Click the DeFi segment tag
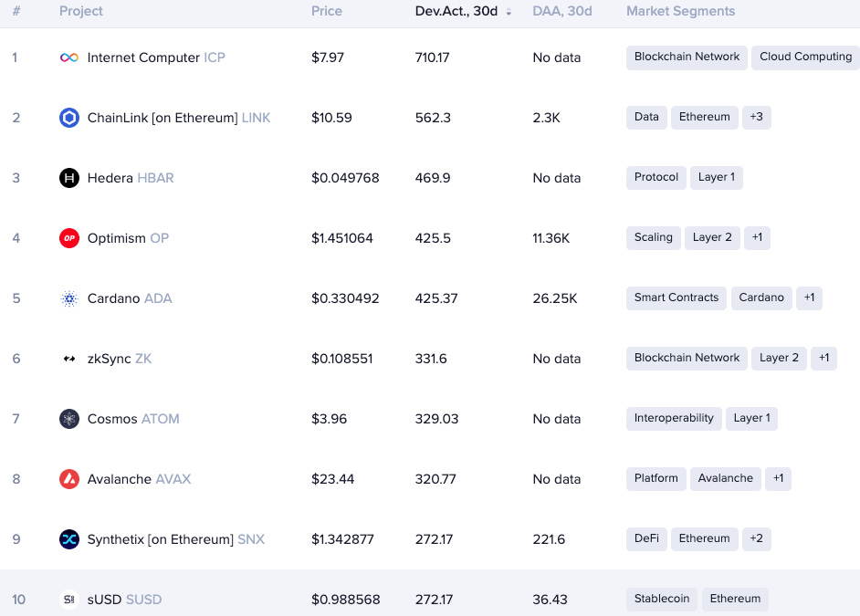860x616 pixels. 646,539
